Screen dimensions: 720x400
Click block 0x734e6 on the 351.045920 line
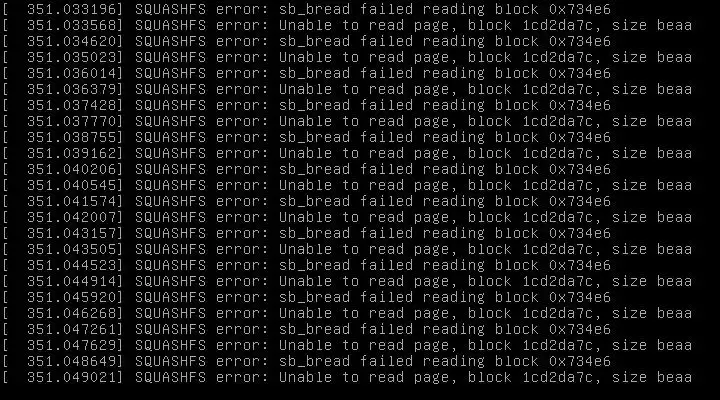(580, 298)
